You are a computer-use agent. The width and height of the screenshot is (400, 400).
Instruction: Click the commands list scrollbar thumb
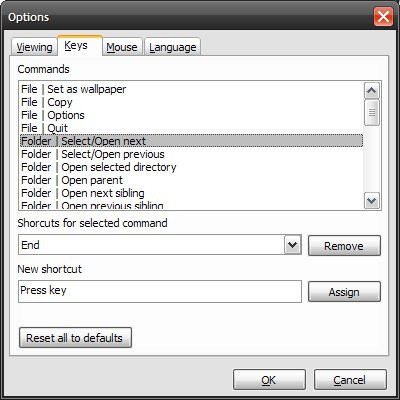tap(371, 113)
